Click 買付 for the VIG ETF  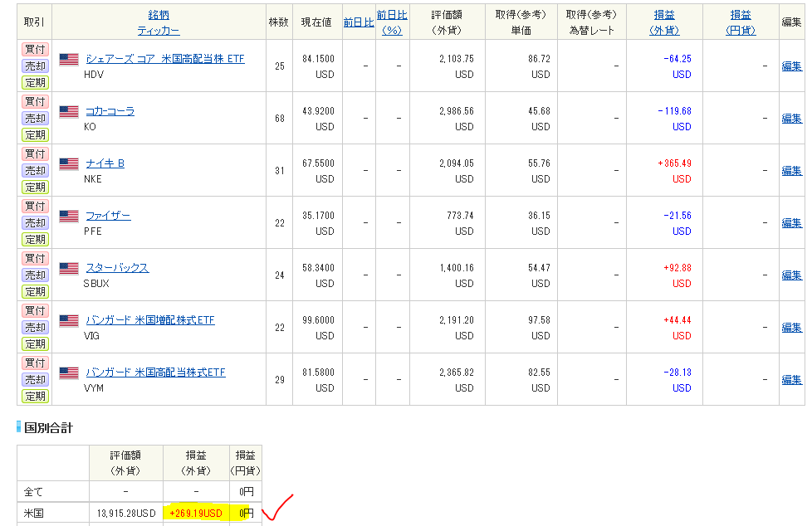pos(35,310)
